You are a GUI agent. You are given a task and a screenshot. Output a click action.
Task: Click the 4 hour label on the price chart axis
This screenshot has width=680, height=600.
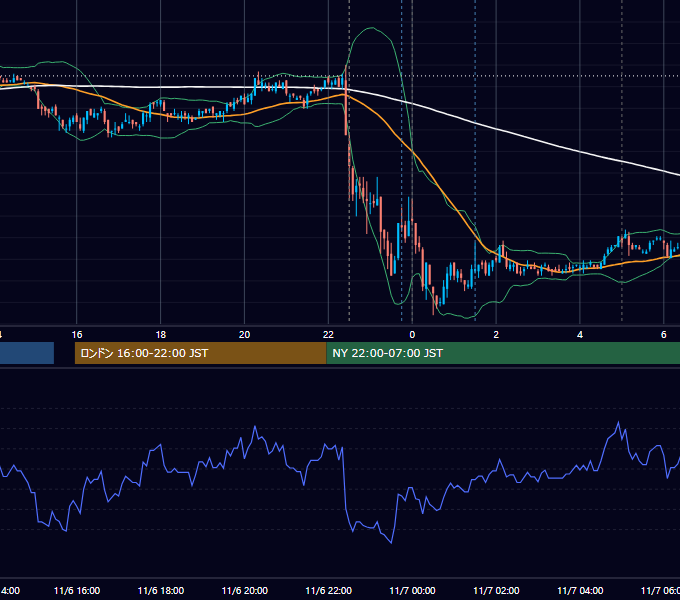point(580,335)
